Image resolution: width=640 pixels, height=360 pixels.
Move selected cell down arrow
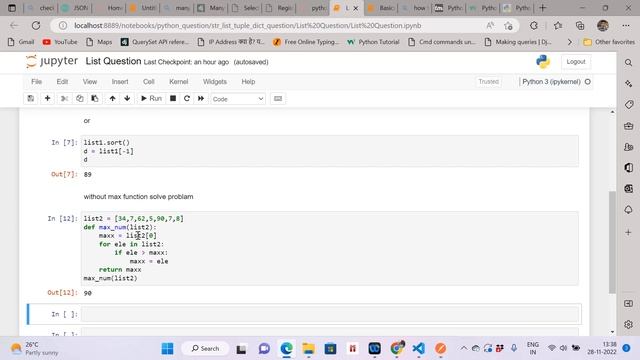tap(127, 98)
